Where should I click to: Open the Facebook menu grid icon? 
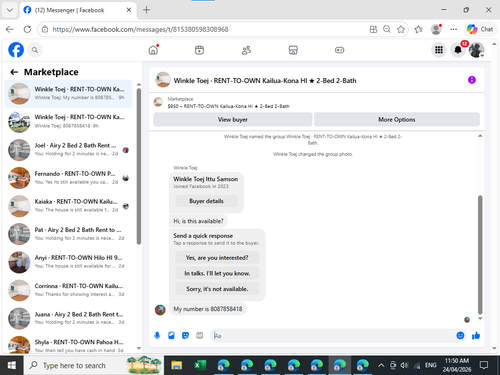click(439, 50)
